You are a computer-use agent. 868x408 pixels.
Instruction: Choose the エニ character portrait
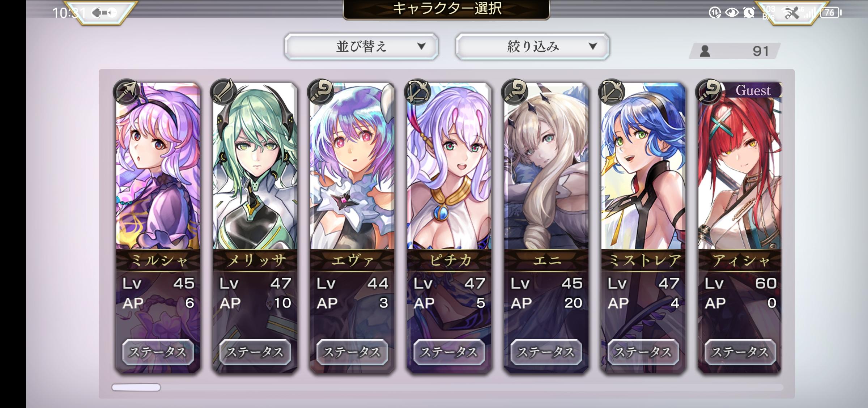point(546,166)
